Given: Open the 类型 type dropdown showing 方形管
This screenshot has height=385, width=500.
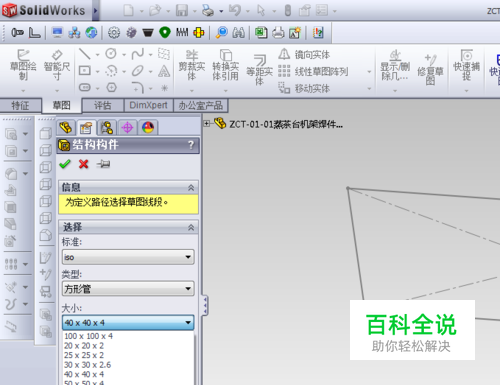Looking at the screenshot, I should (128, 288).
